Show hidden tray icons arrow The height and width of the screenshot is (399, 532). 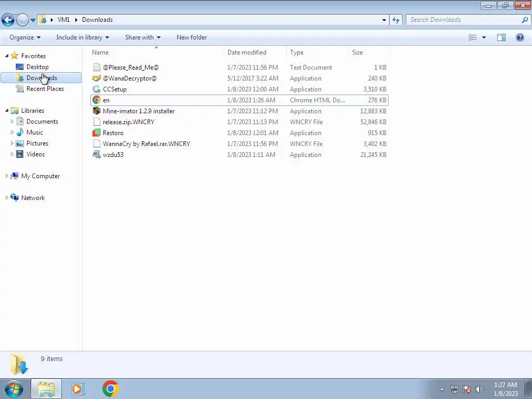tap(442, 389)
